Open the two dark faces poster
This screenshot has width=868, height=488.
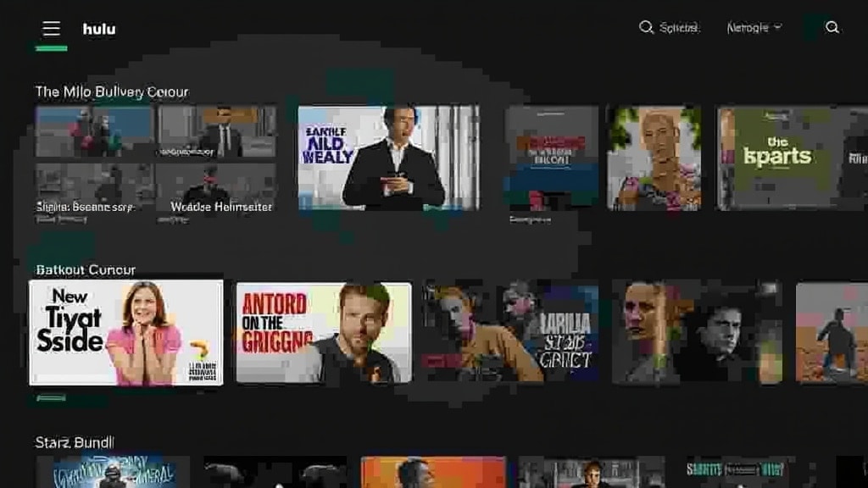point(697,332)
